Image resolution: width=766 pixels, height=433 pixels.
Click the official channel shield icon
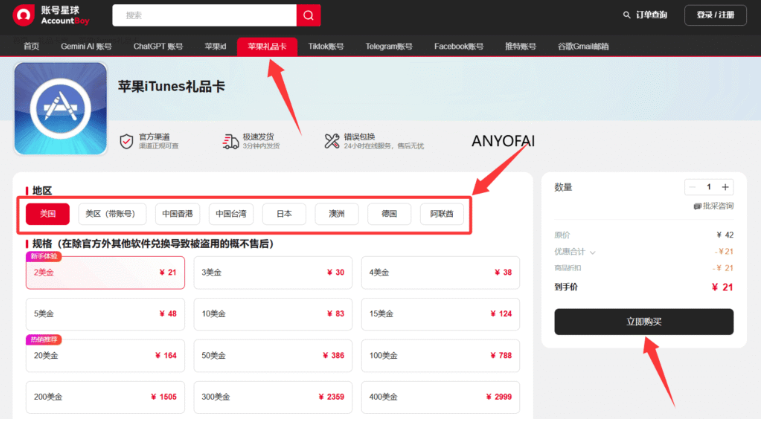127,141
